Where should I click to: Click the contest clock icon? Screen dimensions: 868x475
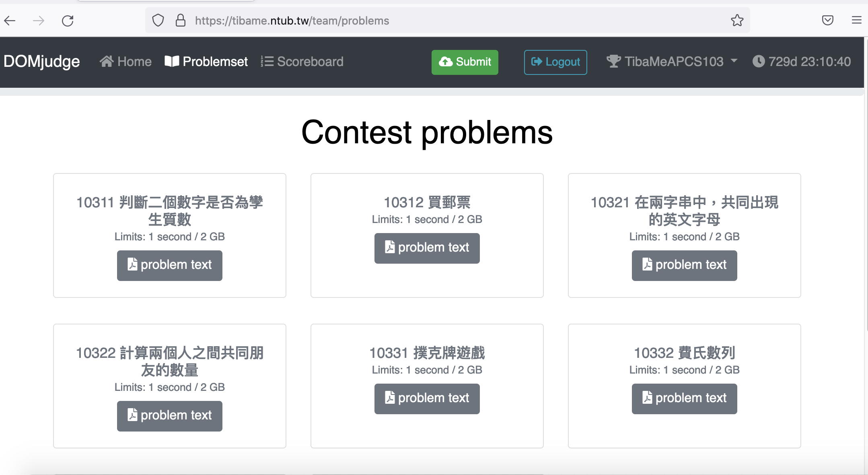tap(758, 62)
